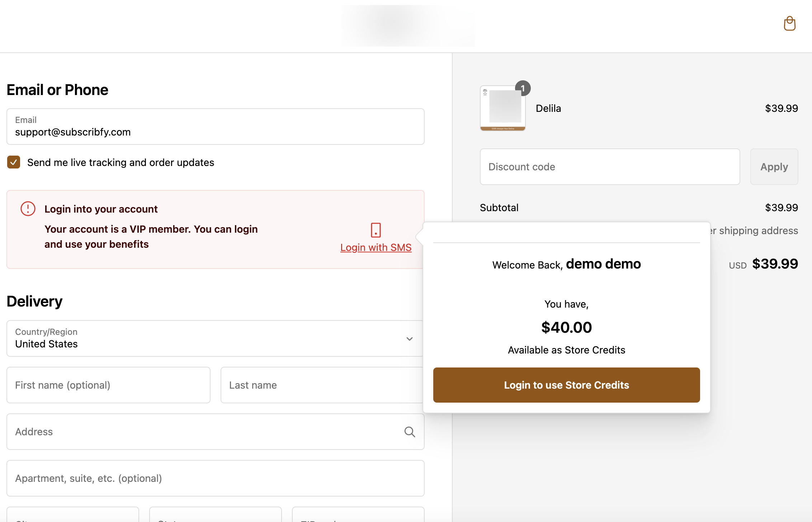
Task: Click the Apartment, suite, etc. field
Action: (x=215, y=478)
